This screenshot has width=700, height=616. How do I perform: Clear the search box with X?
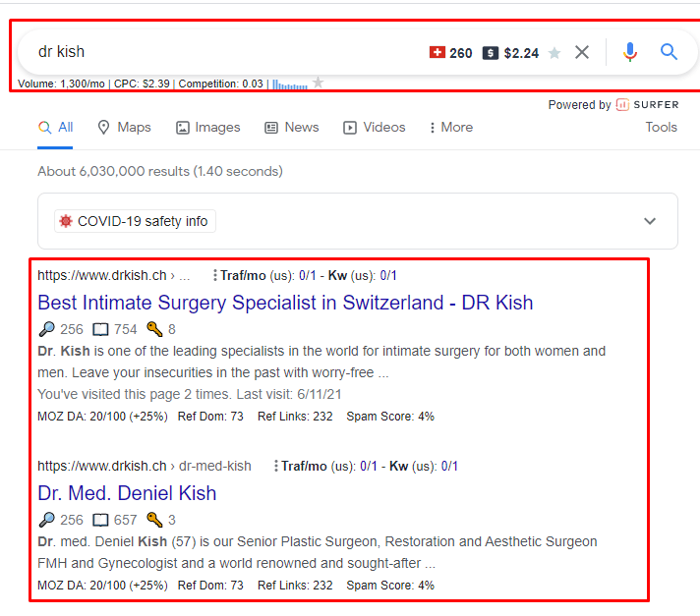(582, 52)
